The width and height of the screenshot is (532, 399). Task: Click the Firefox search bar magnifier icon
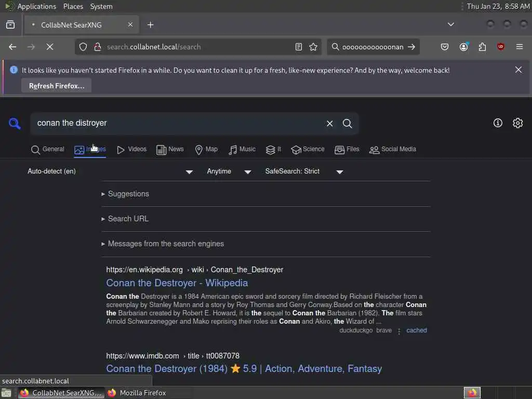tap(335, 47)
